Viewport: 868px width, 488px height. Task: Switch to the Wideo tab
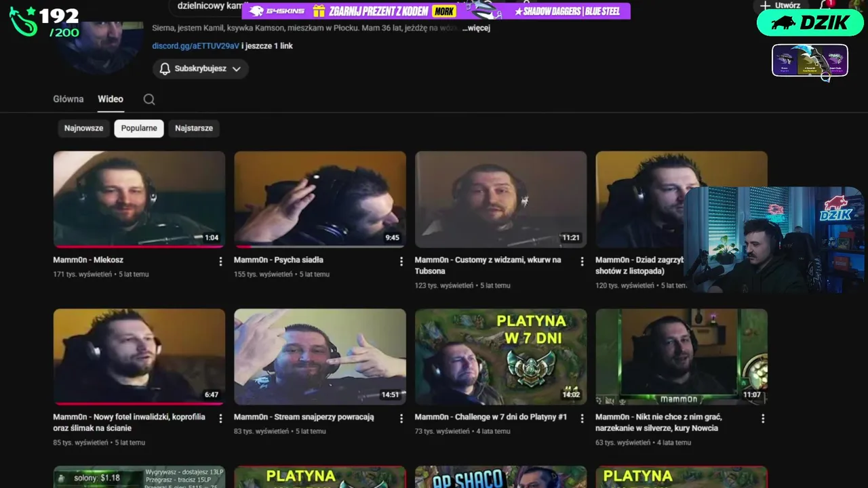click(111, 99)
